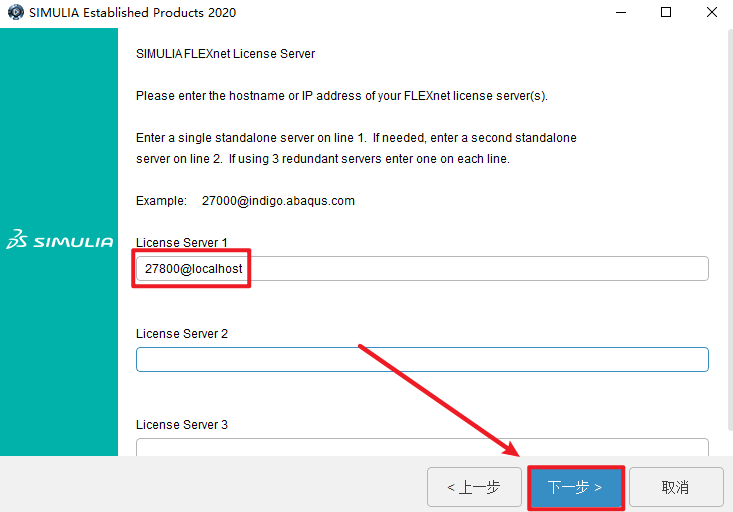Screen dimensions: 733x512
Task: Select the License Server 3 input field
Action: point(422,448)
